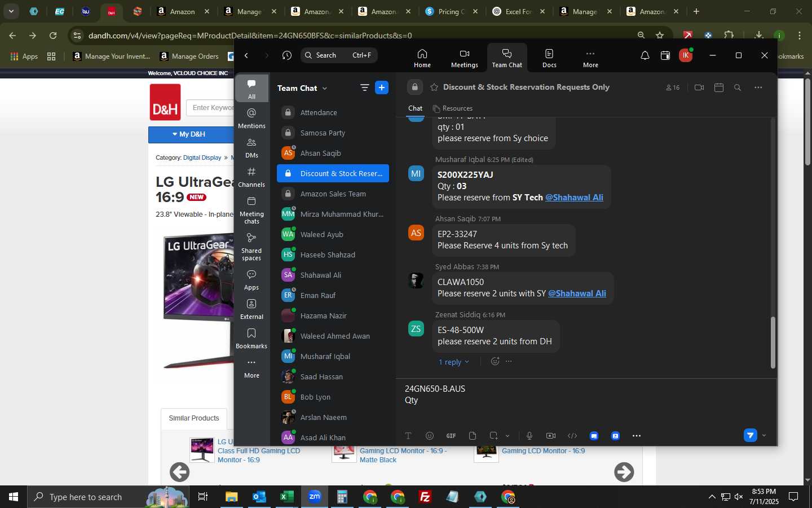Go back in Zoom navigation
This screenshot has width=812, height=508.
[246, 55]
